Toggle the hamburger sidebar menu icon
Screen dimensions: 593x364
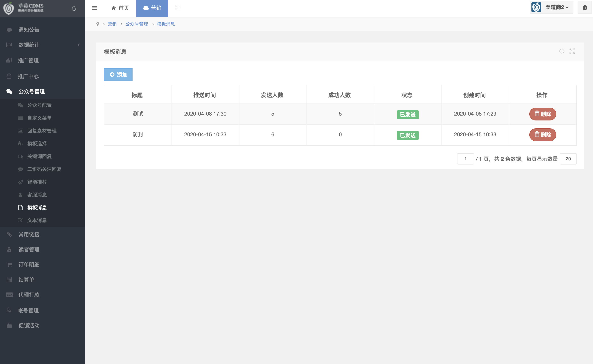click(94, 8)
